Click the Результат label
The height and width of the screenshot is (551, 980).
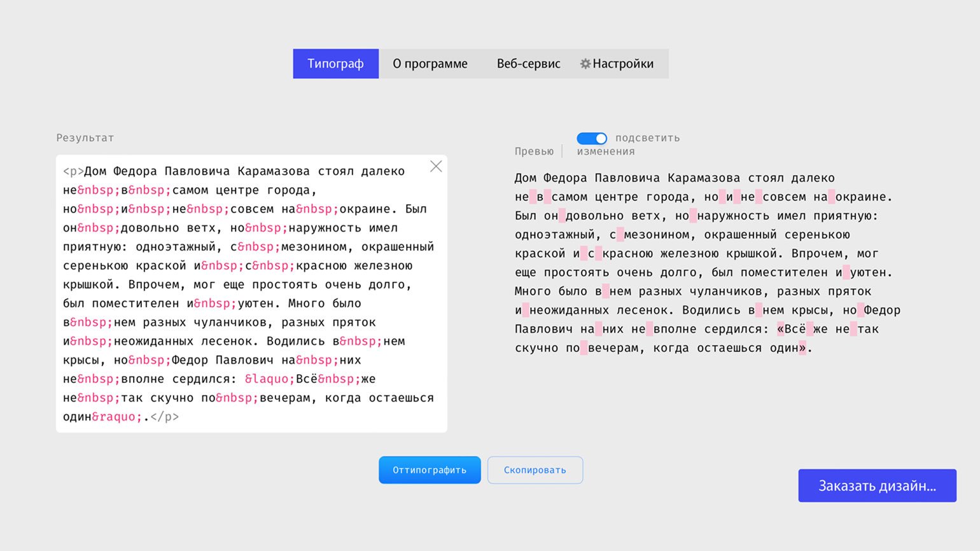point(85,138)
